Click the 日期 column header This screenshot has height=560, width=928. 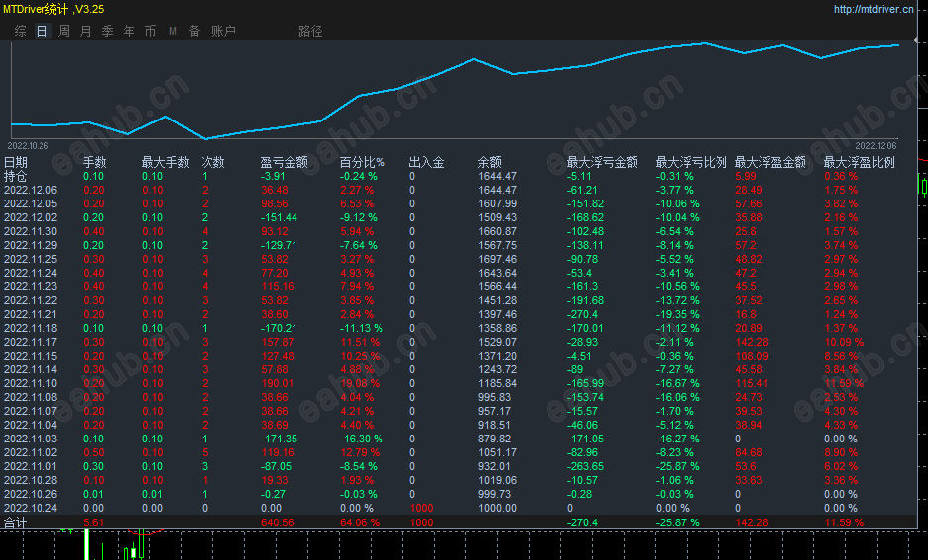[x=16, y=162]
